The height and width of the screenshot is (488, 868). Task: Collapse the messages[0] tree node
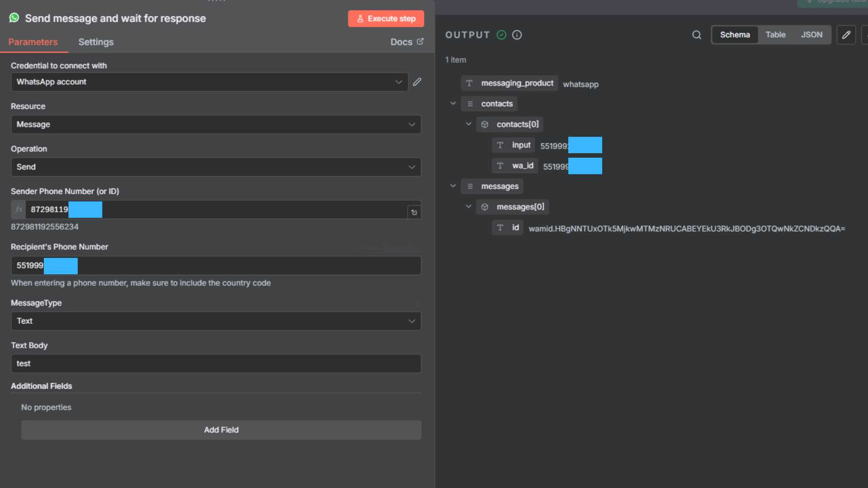click(x=468, y=206)
